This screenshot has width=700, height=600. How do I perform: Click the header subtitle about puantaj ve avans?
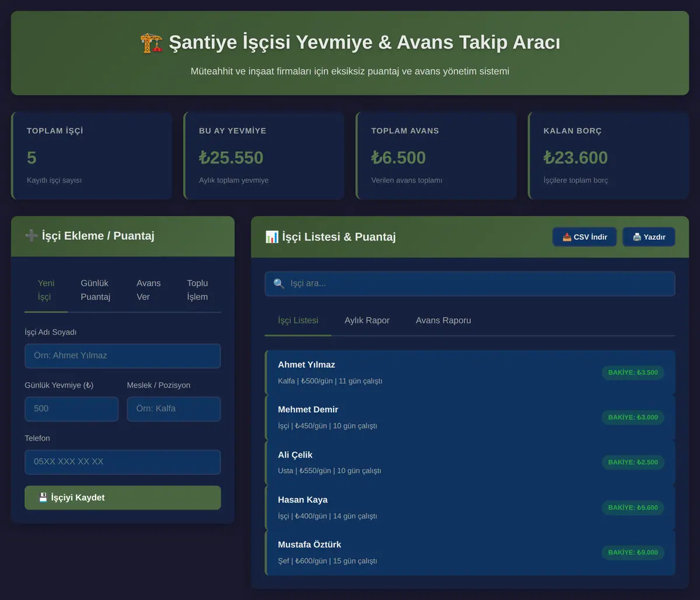click(350, 71)
